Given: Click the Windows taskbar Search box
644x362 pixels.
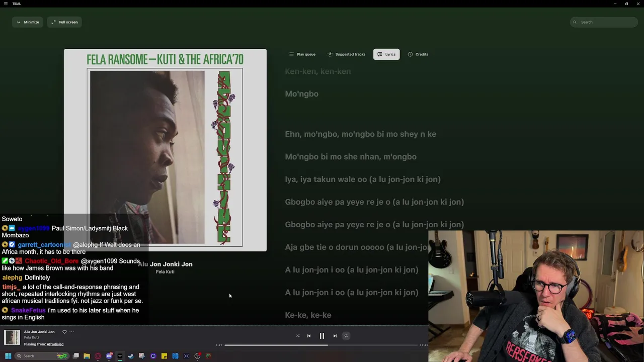Looking at the screenshot, I should 42,356.
